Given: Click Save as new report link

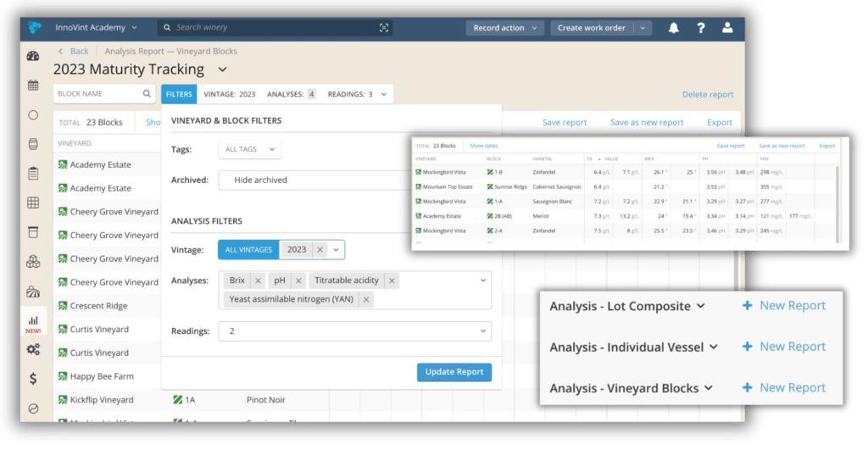Looking at the screenshot, I should pyautogui.click(x=647, y=122).
